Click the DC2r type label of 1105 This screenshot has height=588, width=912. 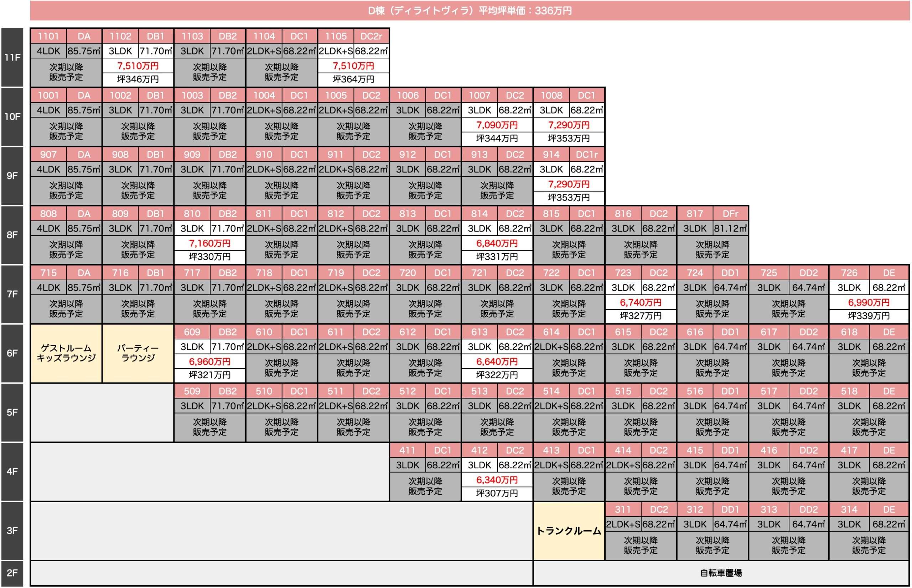click(372, 36)
